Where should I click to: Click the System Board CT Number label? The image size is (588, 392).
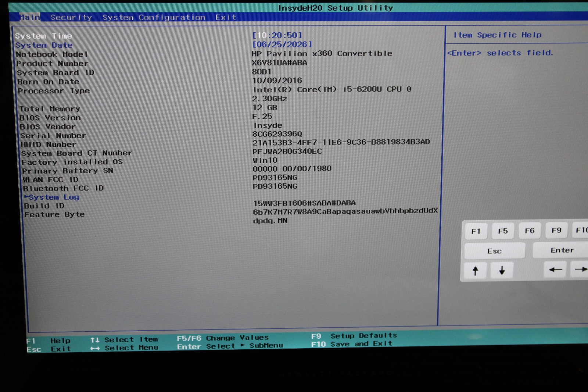(x=76, y=153)
